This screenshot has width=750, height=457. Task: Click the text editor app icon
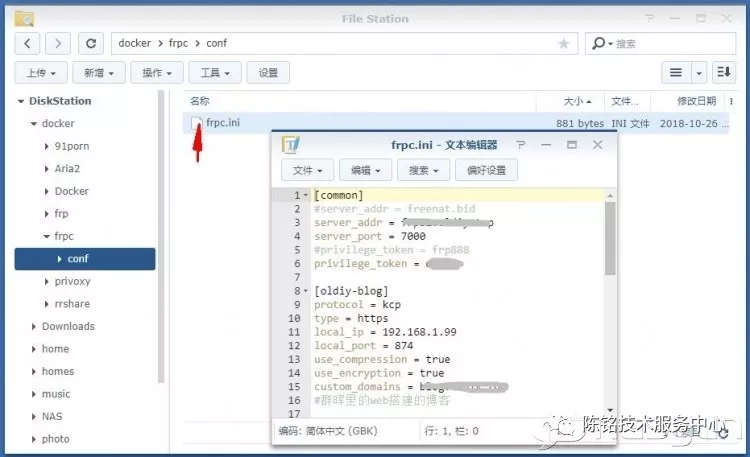[290, 145]
